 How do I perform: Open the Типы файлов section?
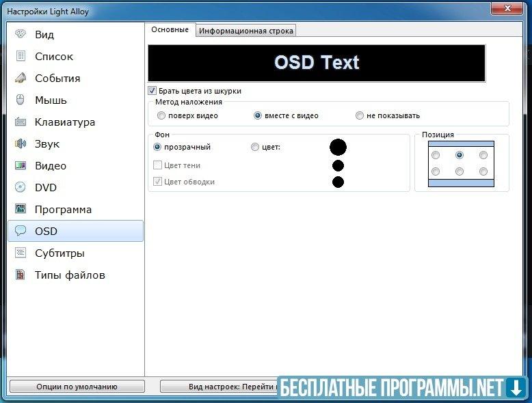click(x=70, y=275)
